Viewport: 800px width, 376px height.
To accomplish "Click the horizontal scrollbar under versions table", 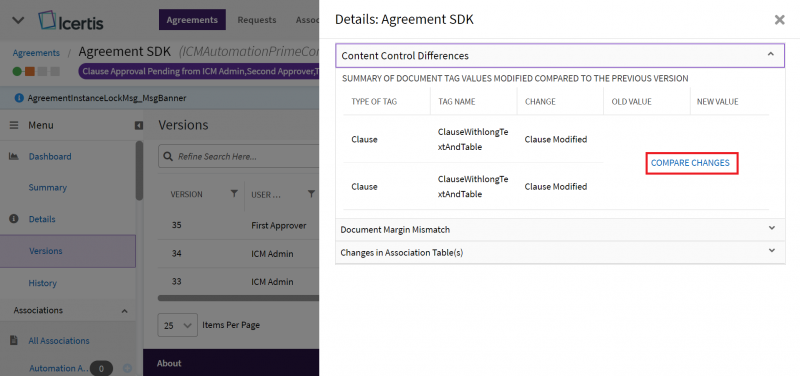I will pos(238,297).
